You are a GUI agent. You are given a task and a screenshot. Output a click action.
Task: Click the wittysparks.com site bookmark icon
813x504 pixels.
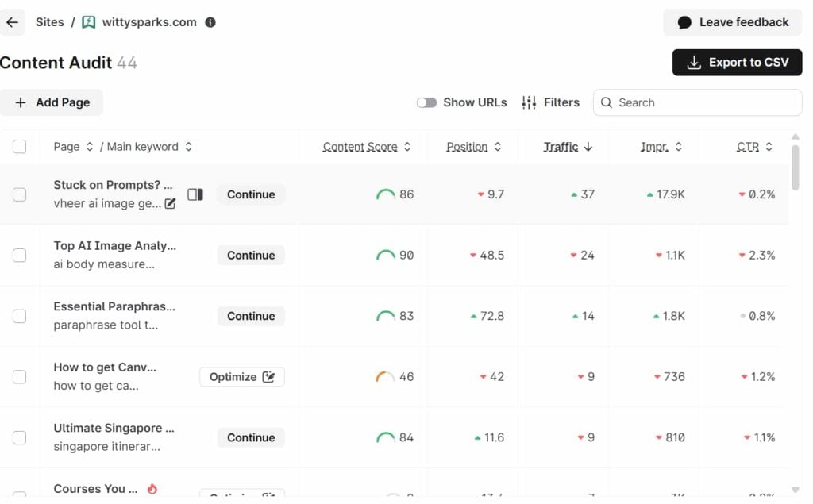tap(89, 22)
